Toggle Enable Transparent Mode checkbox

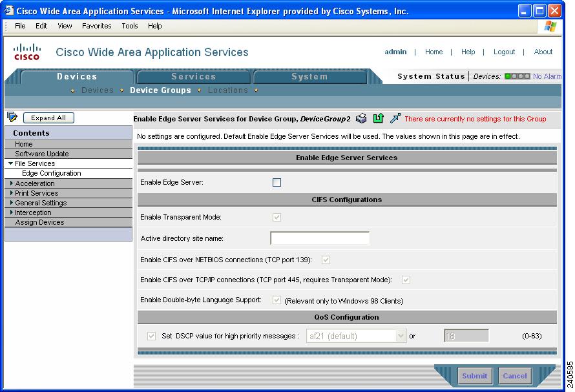click(x=277, y=217)
